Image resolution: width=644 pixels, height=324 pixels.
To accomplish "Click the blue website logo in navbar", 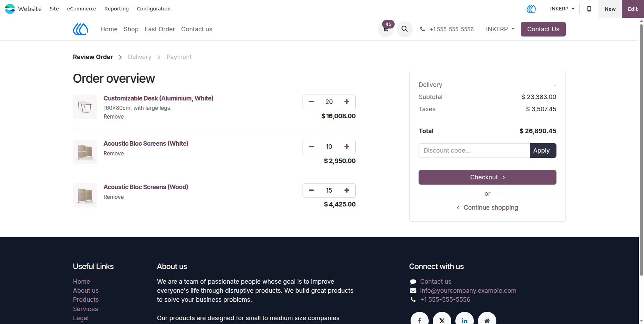I will click(x=81, y=29).
